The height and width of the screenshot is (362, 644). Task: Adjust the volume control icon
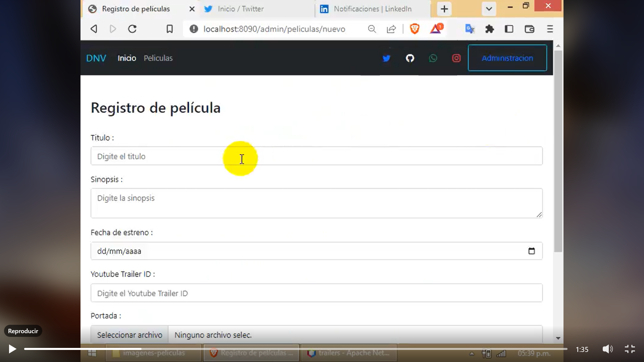pyautogui.click(x=607, y=349)
